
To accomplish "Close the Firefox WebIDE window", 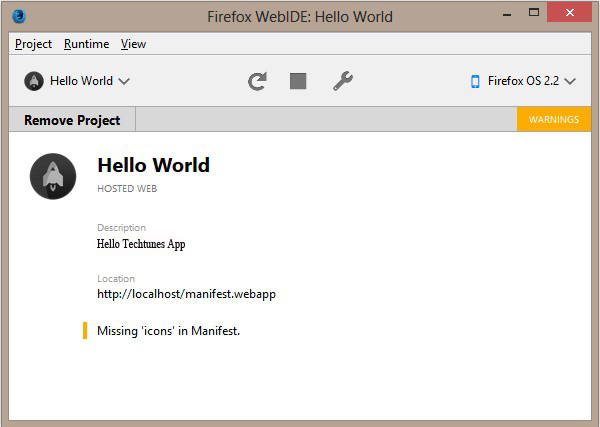I will tap(569, 13).
